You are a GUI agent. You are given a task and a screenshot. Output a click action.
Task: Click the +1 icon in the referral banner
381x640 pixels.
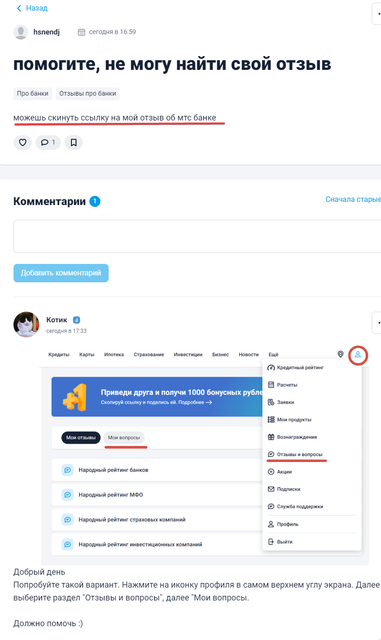pos(75,397)
